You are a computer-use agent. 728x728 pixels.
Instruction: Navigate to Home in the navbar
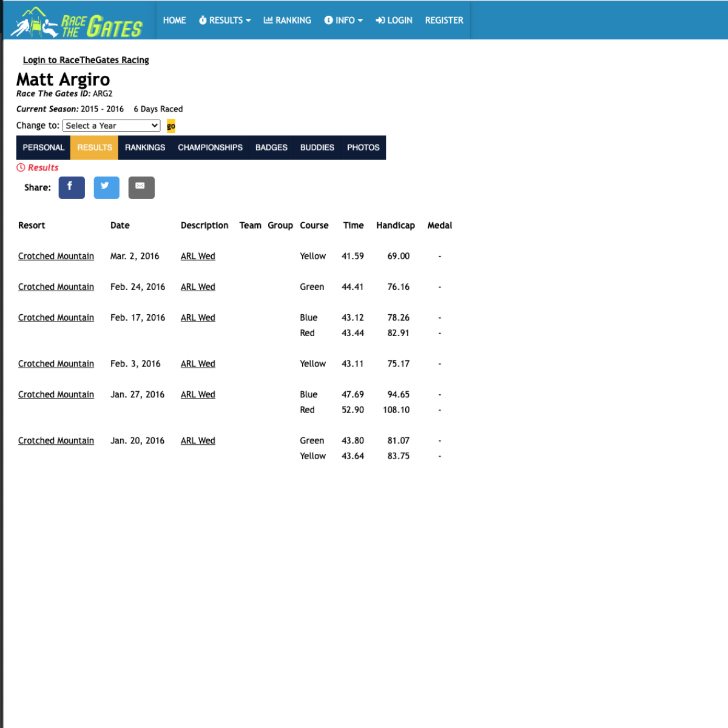click(174, 21)
